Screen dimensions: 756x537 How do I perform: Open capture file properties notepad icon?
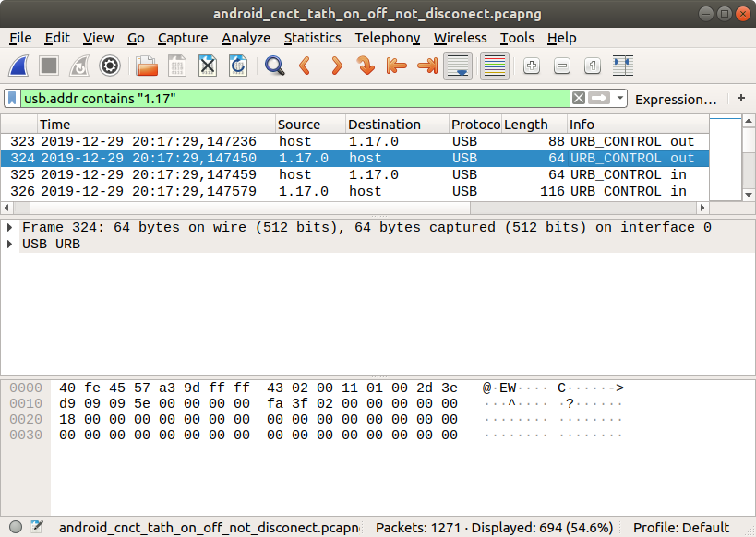37,528
